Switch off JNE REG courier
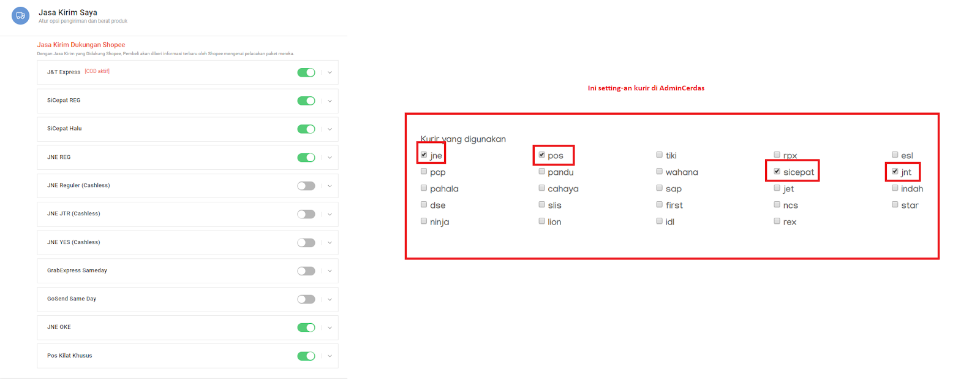The height and width of the screenshot is (379, 980). (x=306, y=158)
